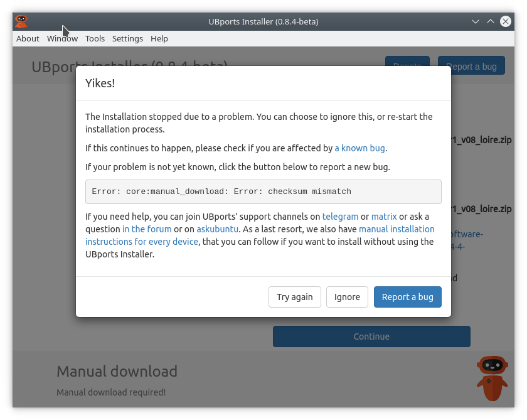This screenshot has height=420, width=527.
Task: Minimize the installer window
Action: click(x=476, y=21)
